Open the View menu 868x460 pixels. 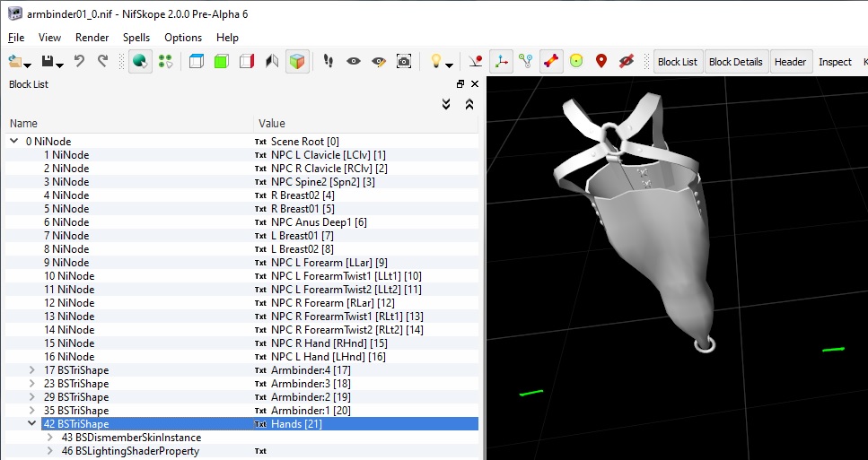[49, 38]
